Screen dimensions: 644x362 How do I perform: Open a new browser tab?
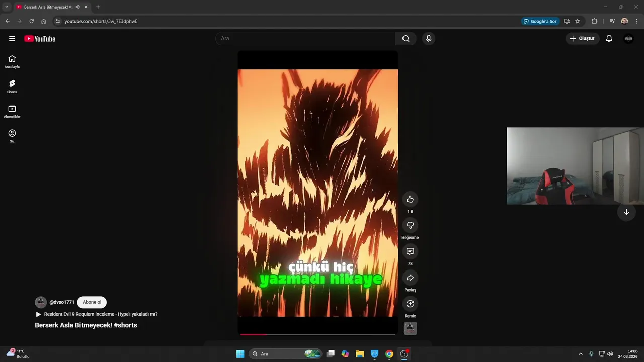[98, 7]
